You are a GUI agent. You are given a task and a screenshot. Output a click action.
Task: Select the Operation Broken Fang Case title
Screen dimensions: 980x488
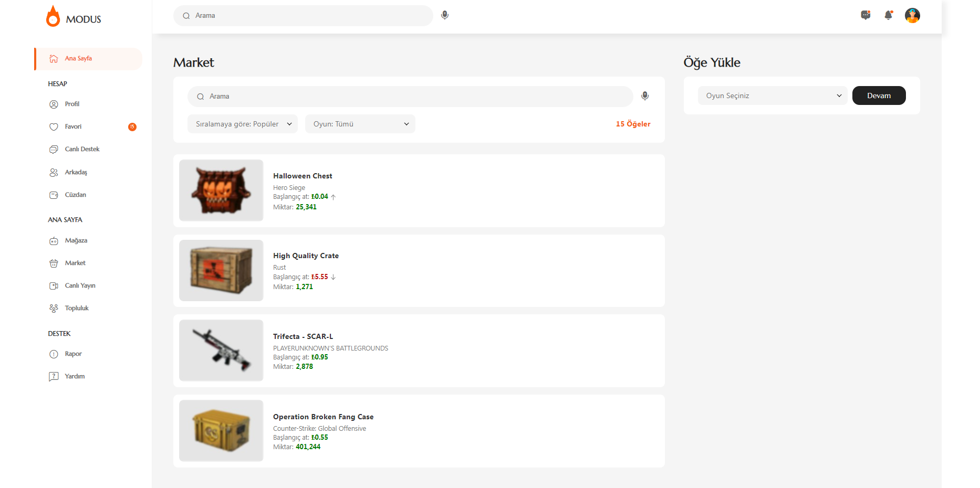(324, 417)
